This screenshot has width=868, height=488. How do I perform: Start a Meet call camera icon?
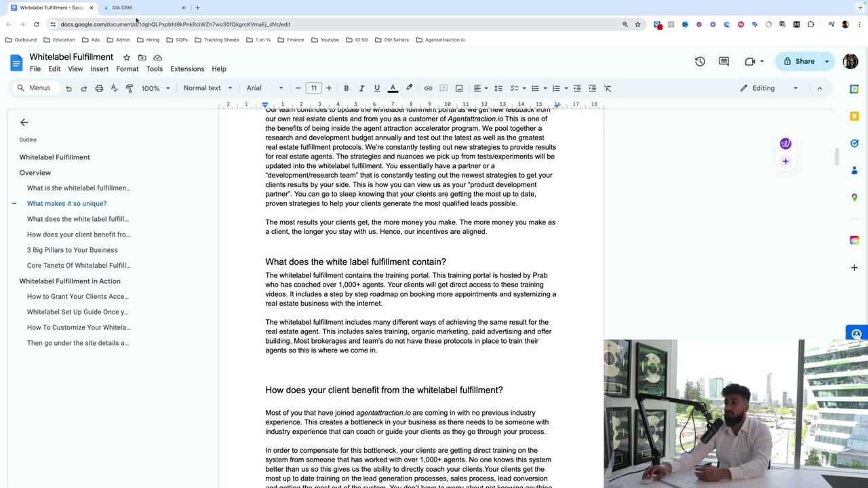pyautogui.click(x=749, y=62)
